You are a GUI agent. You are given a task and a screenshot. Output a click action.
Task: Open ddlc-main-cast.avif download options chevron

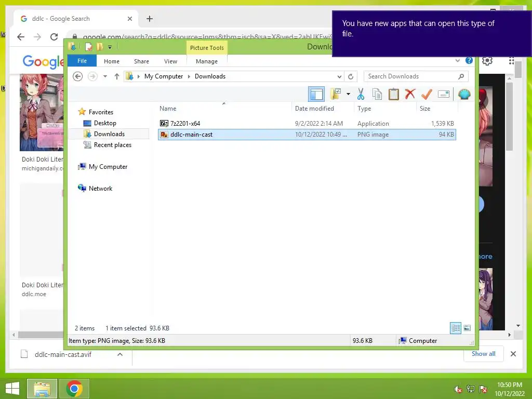click(120, 354)
